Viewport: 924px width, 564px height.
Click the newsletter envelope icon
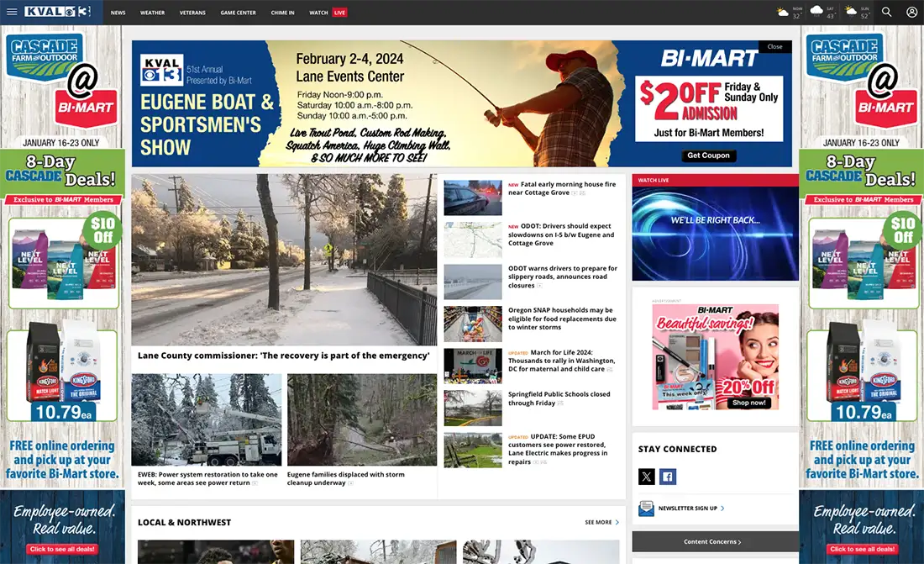coord(646,508)
